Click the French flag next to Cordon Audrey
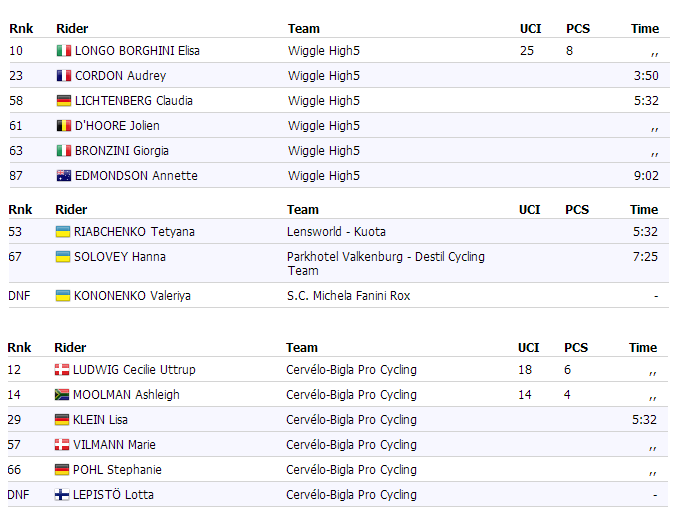The height and width of the screenshot is (517, 684). (x=64, y=76)
